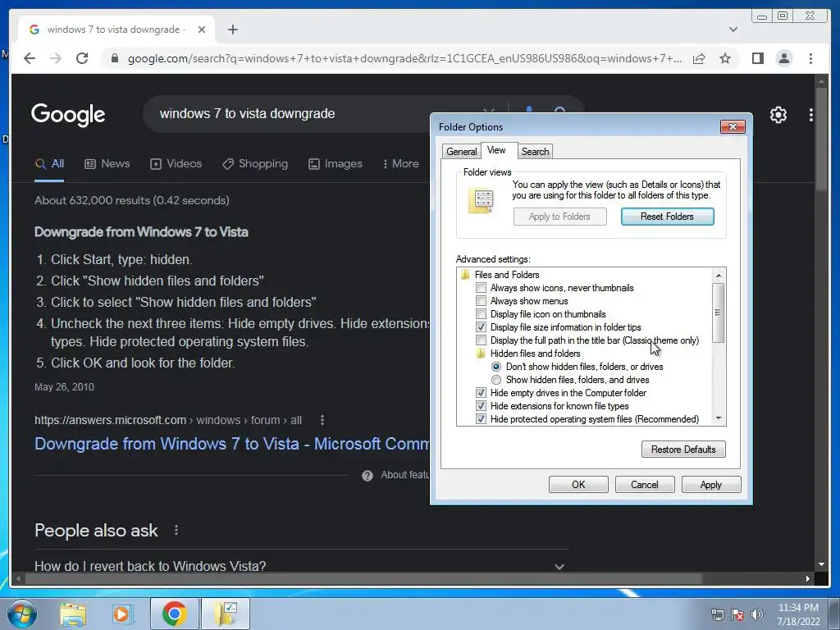Open Google apps dots beside the gear
840x630 pixels.
[811, 114]
